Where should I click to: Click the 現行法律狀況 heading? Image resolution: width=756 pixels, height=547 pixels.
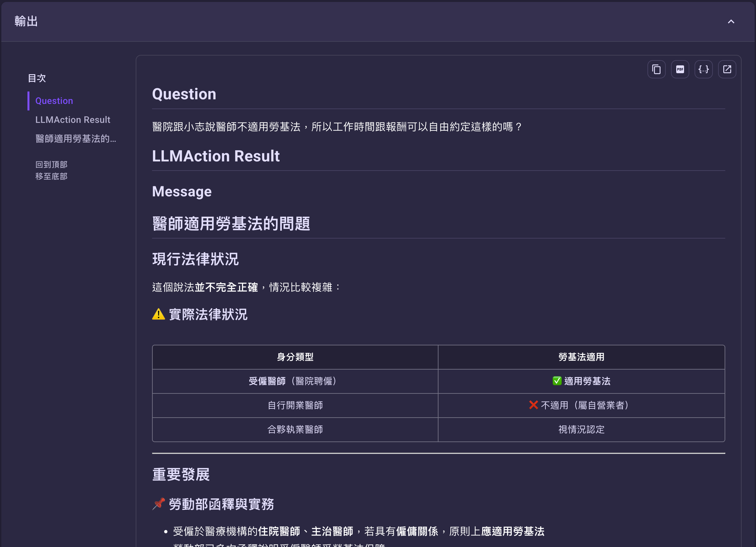[x=195, y=259]
